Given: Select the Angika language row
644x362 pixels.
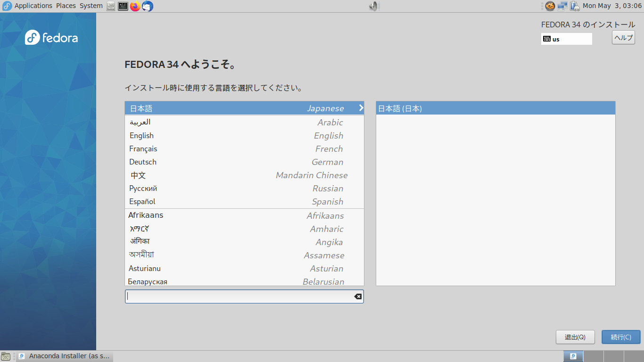Looking at the screenshot, I should tap(244, 242).
